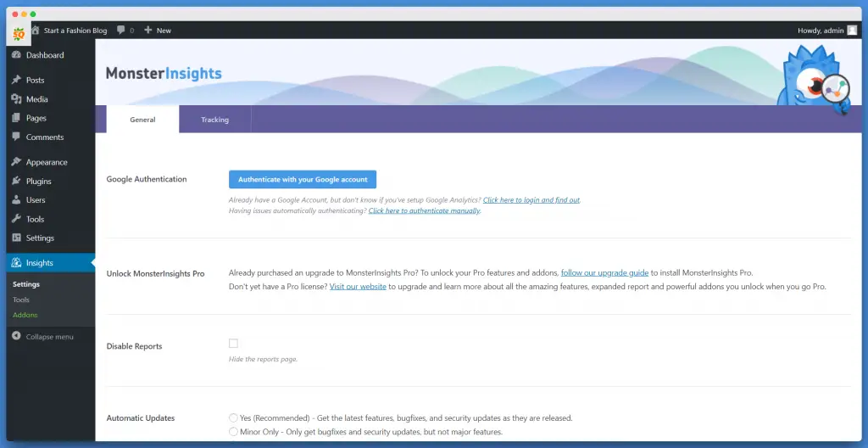
Task: Click the plus icon beside New
Action: click(x=147, y=30)
